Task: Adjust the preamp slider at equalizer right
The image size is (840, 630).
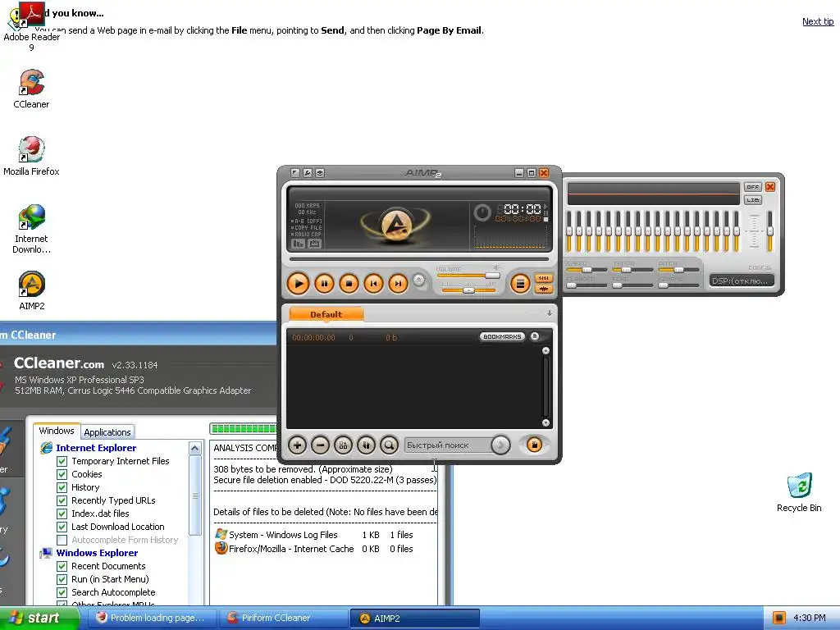Action: coord(769,231)
